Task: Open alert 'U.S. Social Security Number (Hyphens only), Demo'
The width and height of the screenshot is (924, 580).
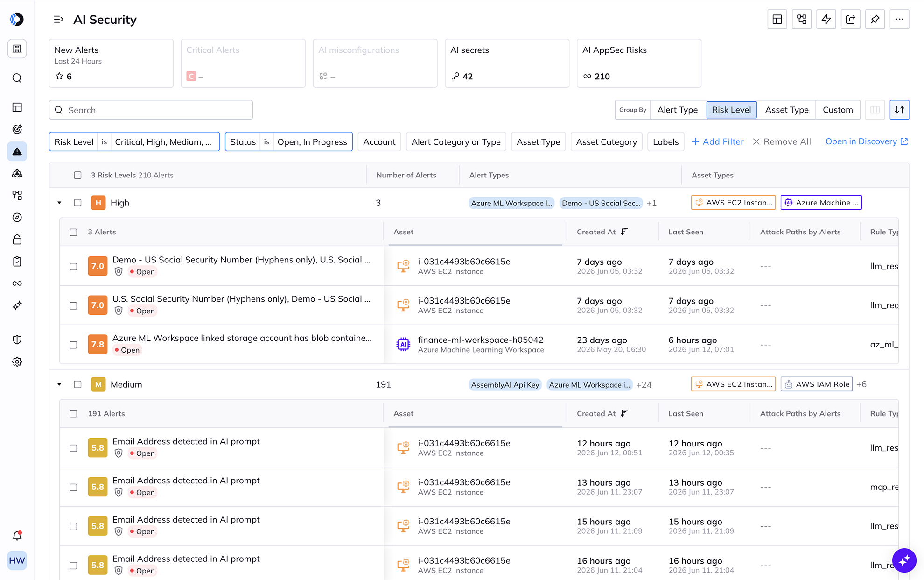Action: (x=241, y=299)
